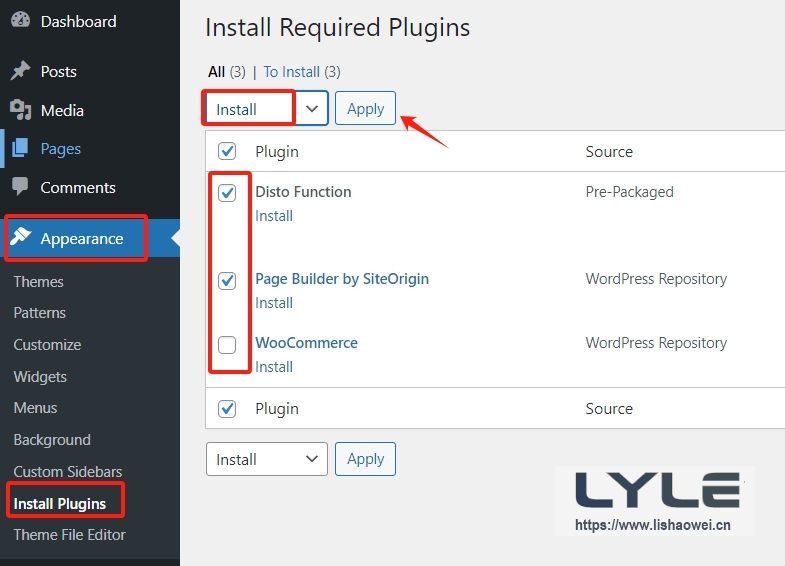The image size is (785, 566).
Task: Uncheck Page Builder by SiteOrigin checkbox
Action: coord(227,281)
